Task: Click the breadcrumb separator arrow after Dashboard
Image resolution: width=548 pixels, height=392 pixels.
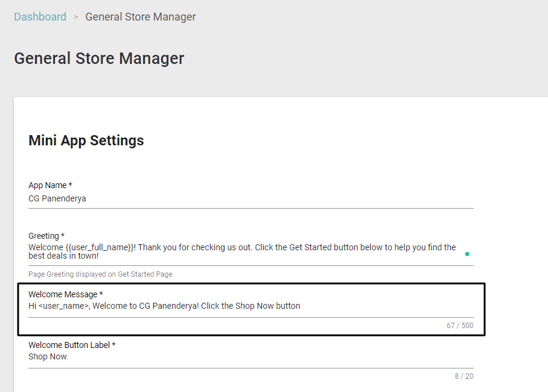Action: 76,17
